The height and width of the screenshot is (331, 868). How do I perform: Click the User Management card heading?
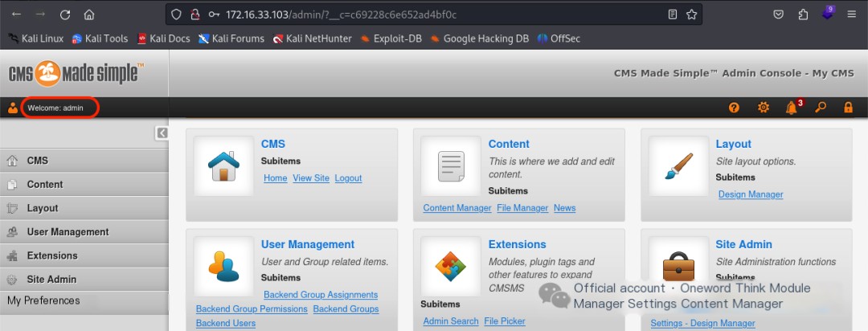pos(308,244)
